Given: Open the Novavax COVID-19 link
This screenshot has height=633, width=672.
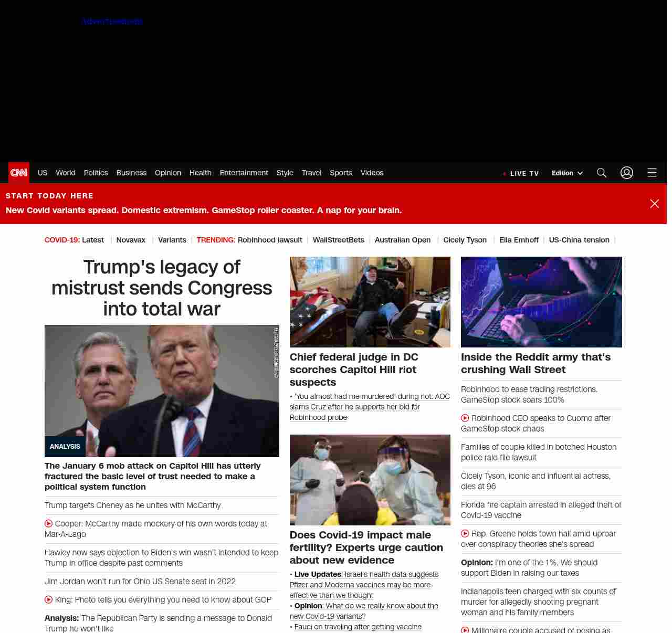Looking at the screenshot, I should pyautogui.click(x=131, y=240).
